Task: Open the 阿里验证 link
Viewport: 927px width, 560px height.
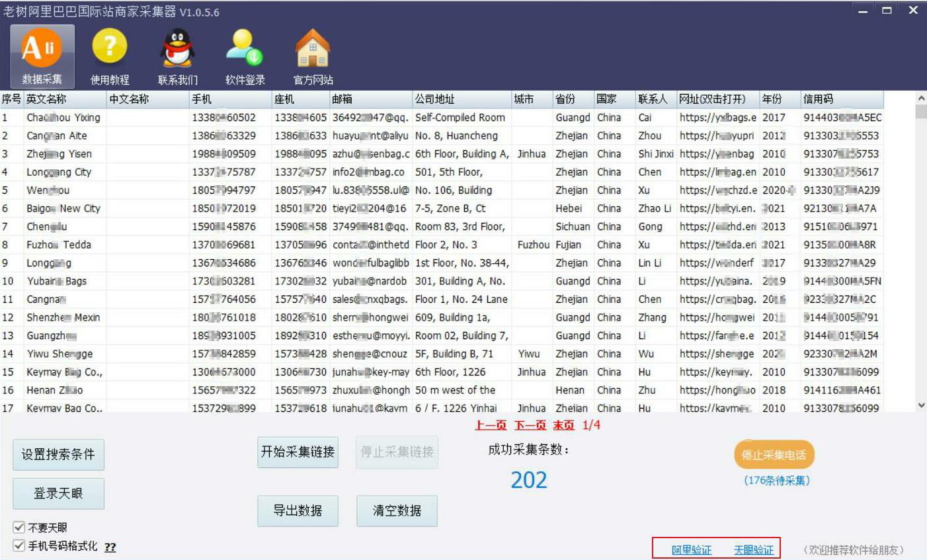Action: 692,549
